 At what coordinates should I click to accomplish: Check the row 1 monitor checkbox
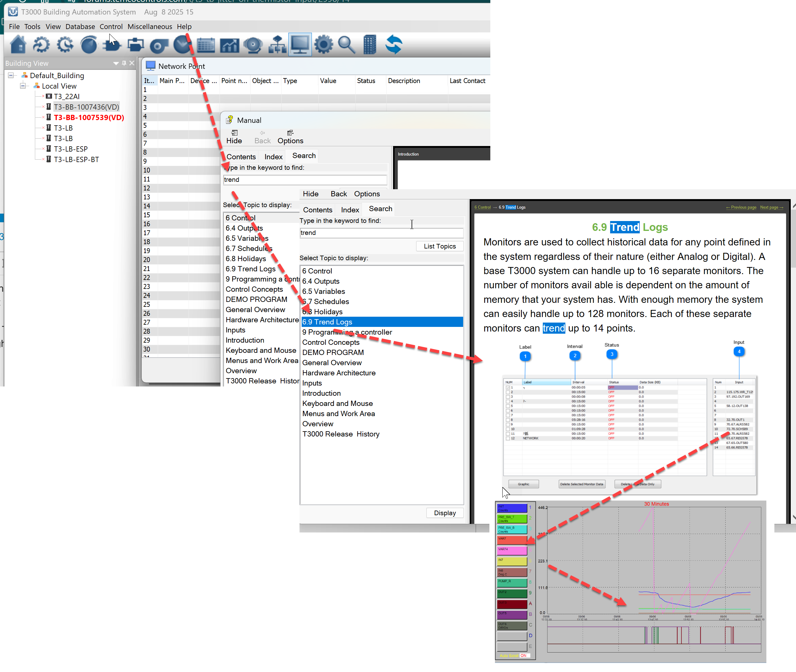point(508,387)
